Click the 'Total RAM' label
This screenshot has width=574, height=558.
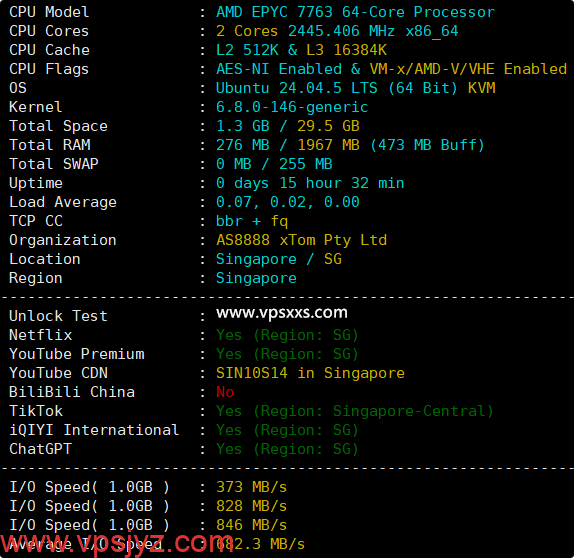click(x=49, y=145)
